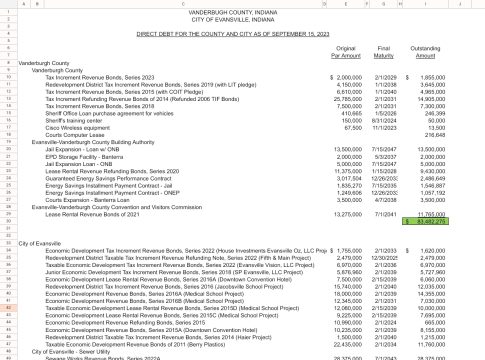The image size is (485, 360).
Task: Select the Vanderburgh County, Indiana title cell
Action: [x=233, y=12]
